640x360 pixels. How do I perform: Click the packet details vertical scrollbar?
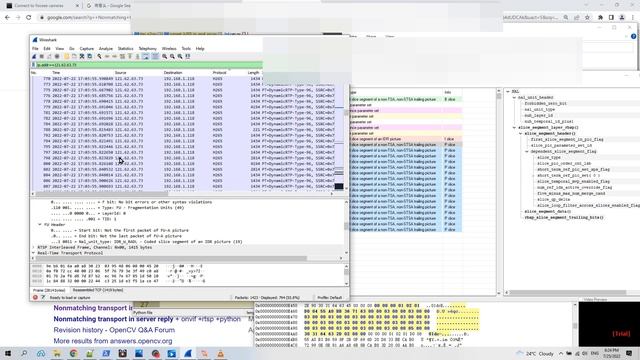point(346,227)
